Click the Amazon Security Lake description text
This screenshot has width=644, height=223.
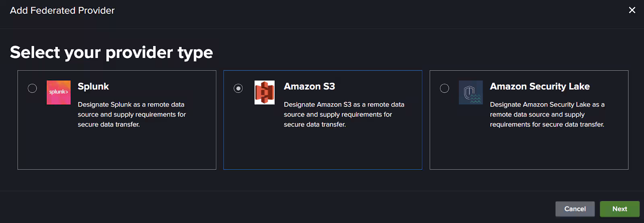click(547, 114)
